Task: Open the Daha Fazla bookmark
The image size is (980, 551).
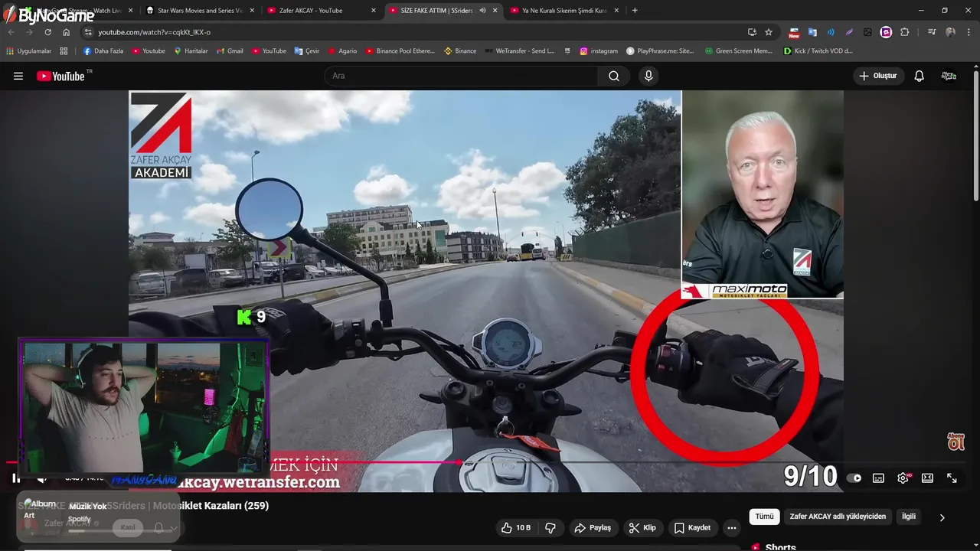Action: click(x=103, y=51)
